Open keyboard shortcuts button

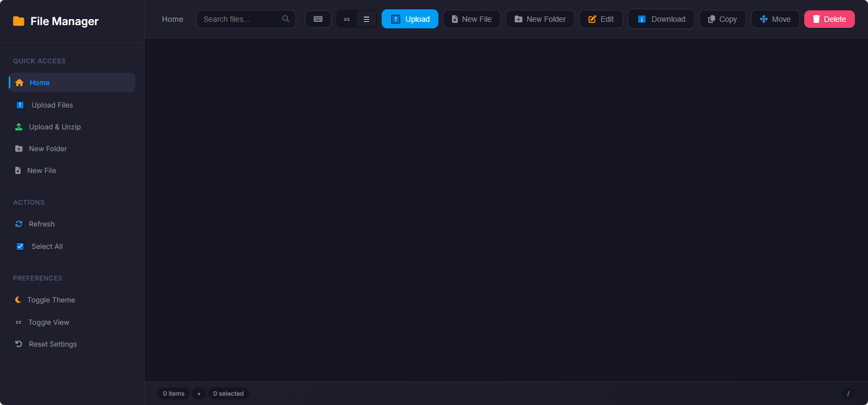tap(318, 19)
